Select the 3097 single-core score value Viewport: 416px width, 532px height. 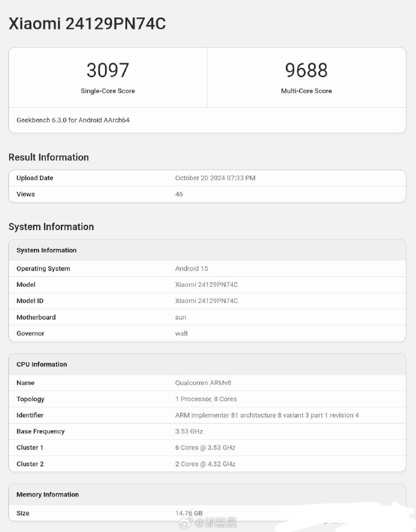click(x=108, y=70)
